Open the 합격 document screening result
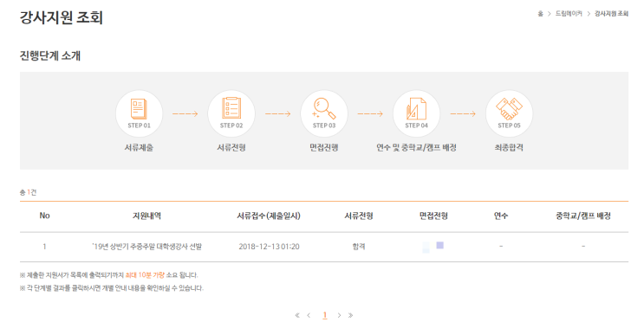The height and width of the screenshot is (335, 644). pos(359,247)
